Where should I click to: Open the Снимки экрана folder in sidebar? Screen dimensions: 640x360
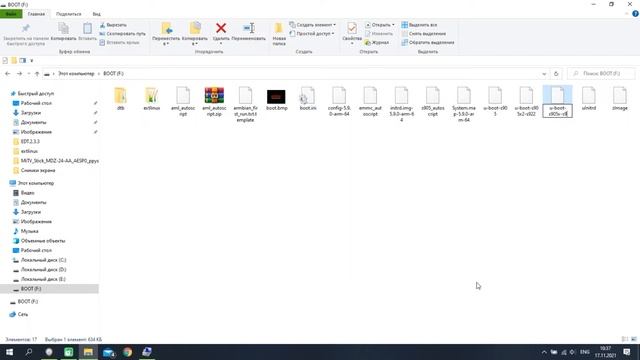[38, 170]
